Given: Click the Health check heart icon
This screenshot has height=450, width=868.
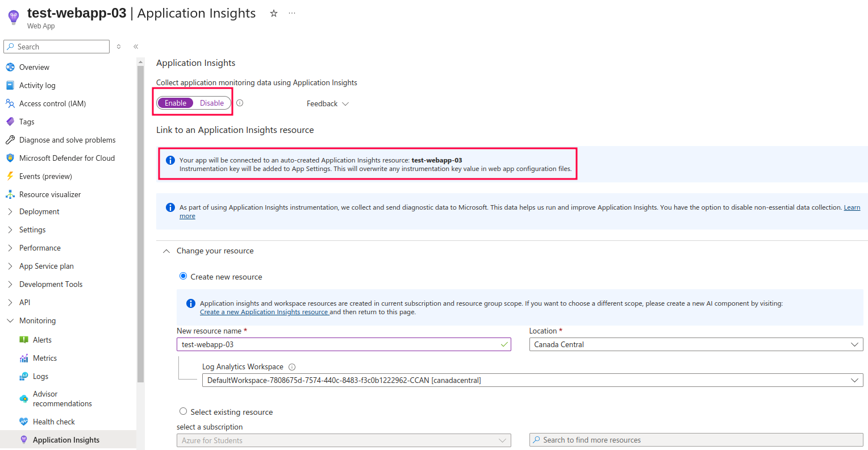Looking at the screenshot, I should tap(24, 422).
